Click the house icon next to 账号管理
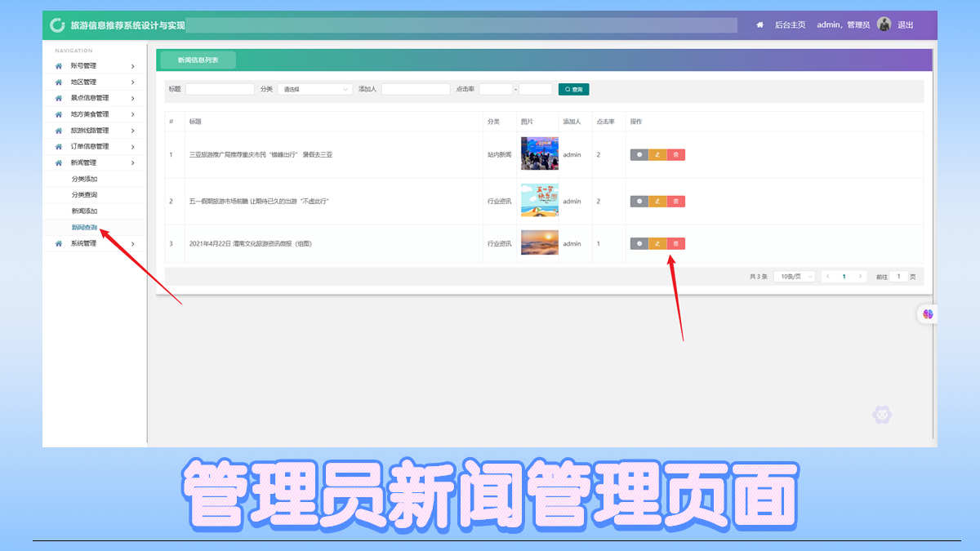The image size is (980, 551). point(58,66)
